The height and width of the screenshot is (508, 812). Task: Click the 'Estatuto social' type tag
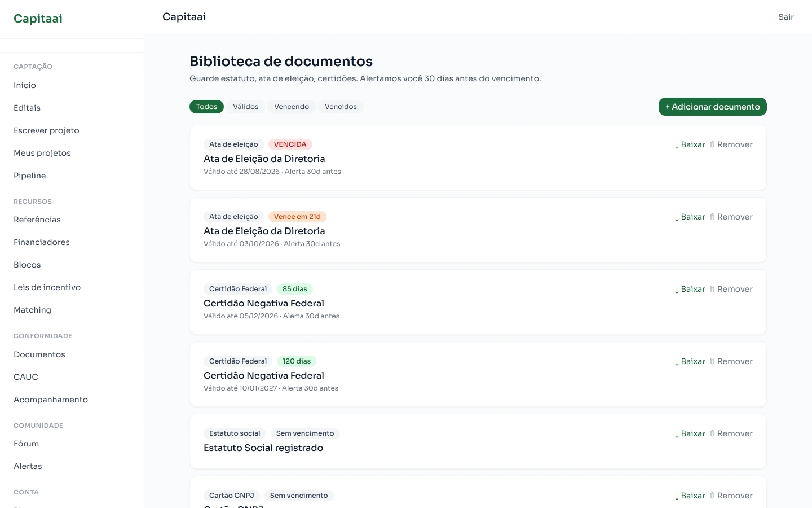pos(235,433)
